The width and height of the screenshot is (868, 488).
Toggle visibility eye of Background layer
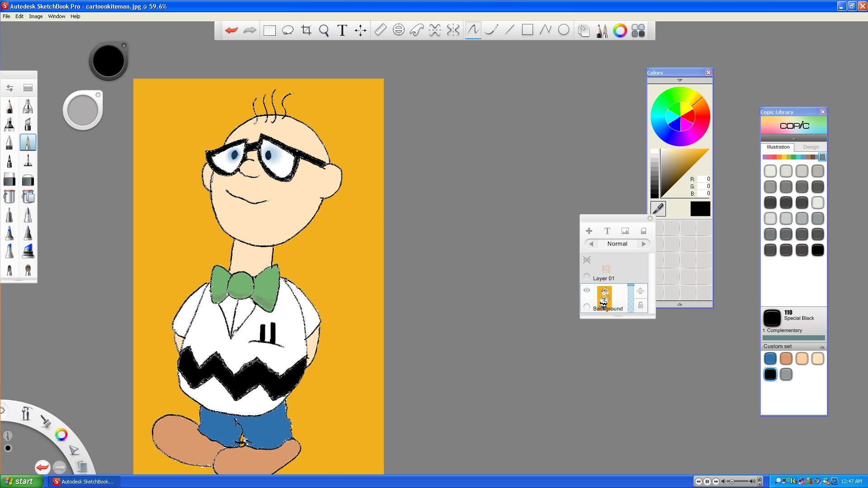(x=587, y=290)
